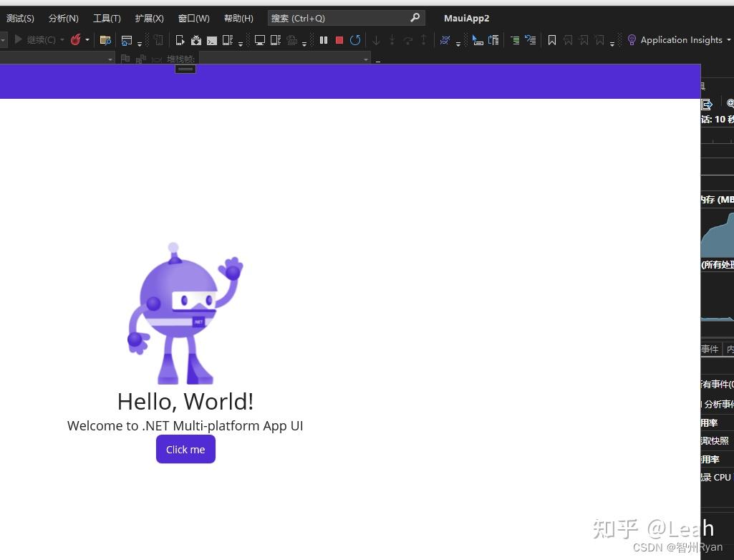Viewport: 734px width, 560px height.
Task: Click the folder search icon in toolbar
Action: point(105,40)
